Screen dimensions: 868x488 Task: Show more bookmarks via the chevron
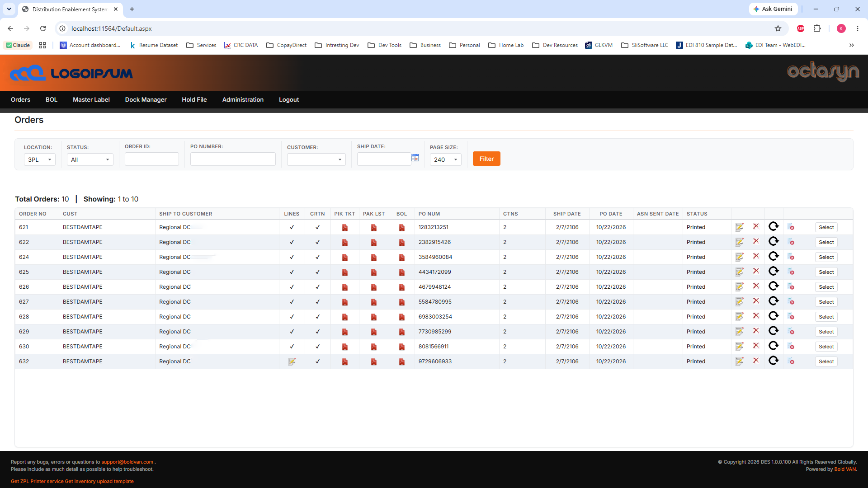tap(852, 45)
